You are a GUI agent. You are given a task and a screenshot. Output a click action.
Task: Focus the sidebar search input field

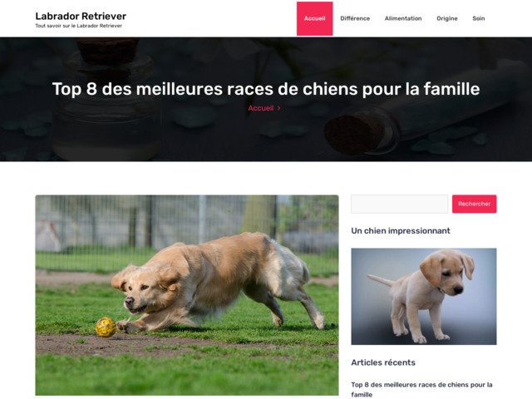tap(400, 204)
